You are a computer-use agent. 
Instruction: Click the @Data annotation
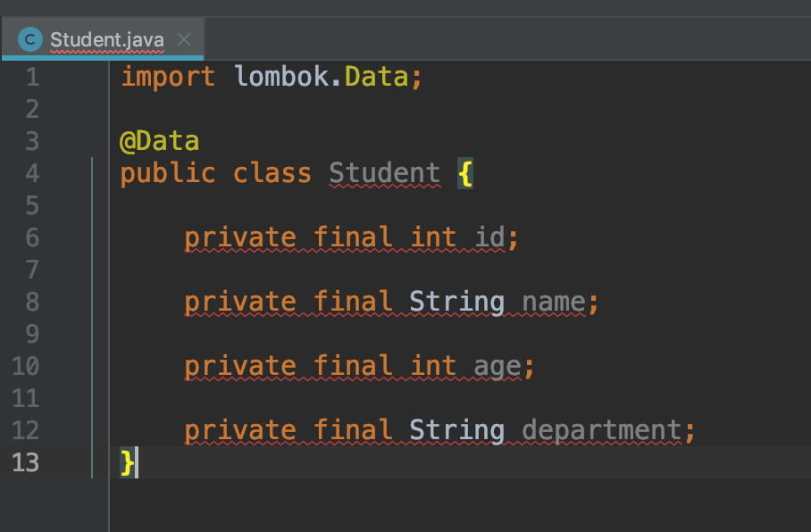coord(159,141)
